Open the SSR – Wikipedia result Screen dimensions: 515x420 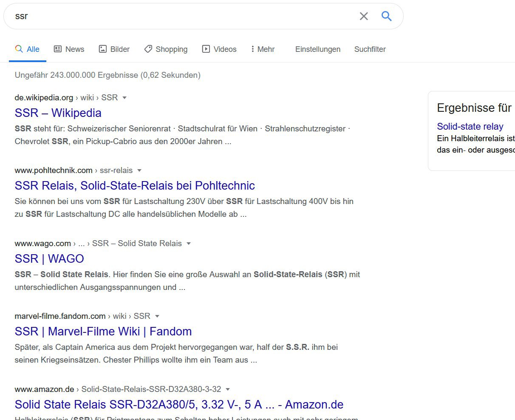pyautogui.click(x=58, y=113)
